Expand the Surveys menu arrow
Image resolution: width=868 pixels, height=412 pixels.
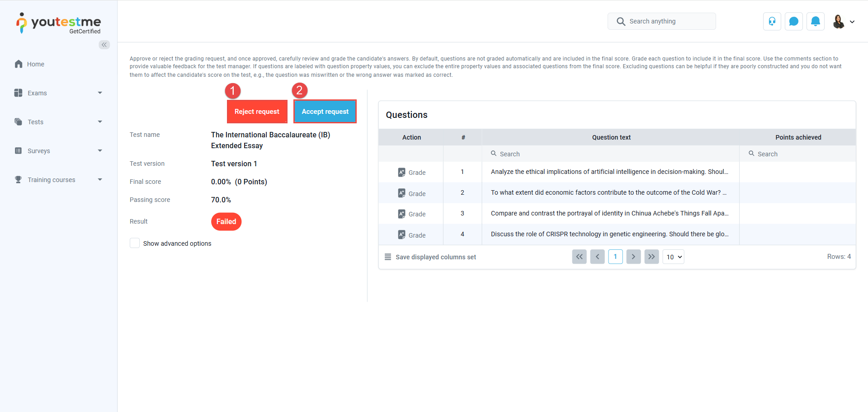[100, 151]
